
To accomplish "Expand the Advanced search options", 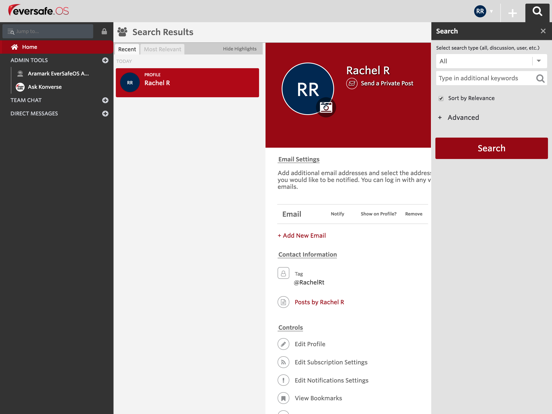I will pos(459,118).
